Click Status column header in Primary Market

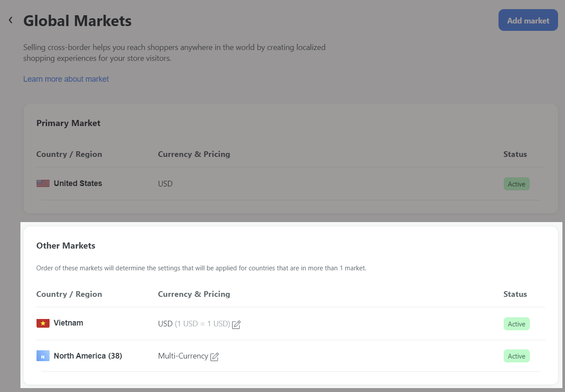[515, 154]
